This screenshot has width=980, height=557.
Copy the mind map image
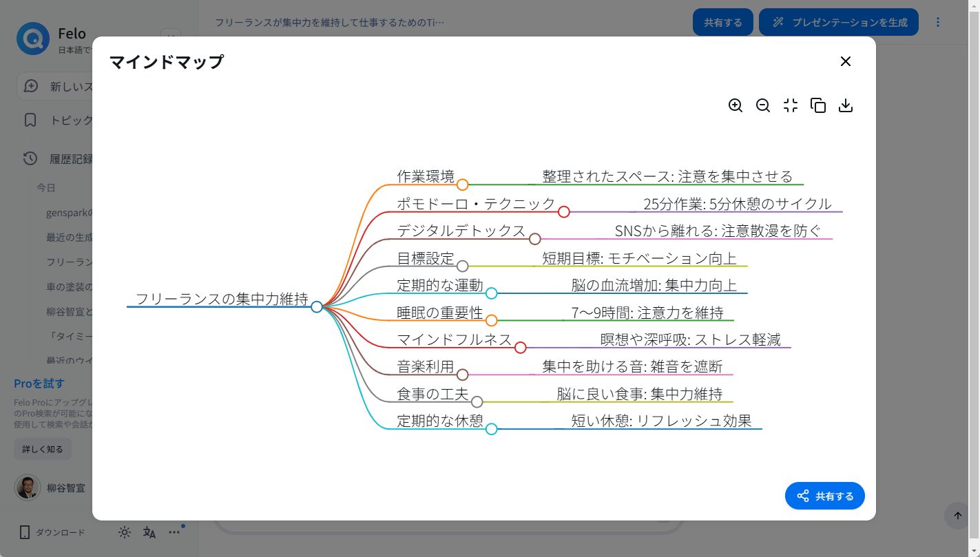[818, 105]
